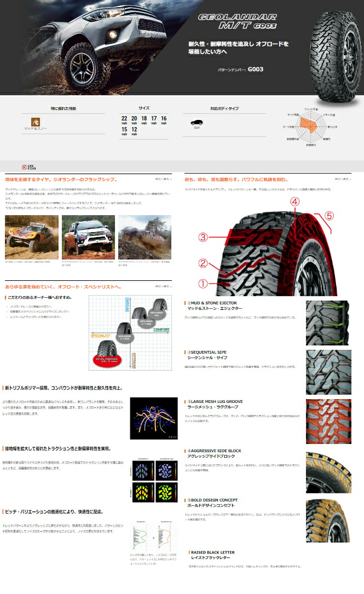Open the pitch variation noise graph image
364x594 pixels.
pyautogui.click(x=154, y=537)
